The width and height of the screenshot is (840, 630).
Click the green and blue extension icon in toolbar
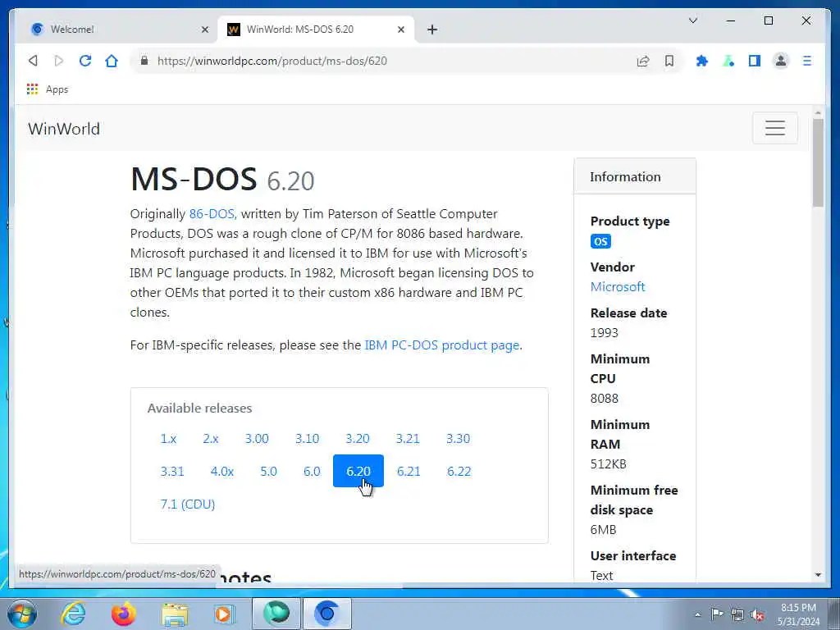[x=728, y=61]
